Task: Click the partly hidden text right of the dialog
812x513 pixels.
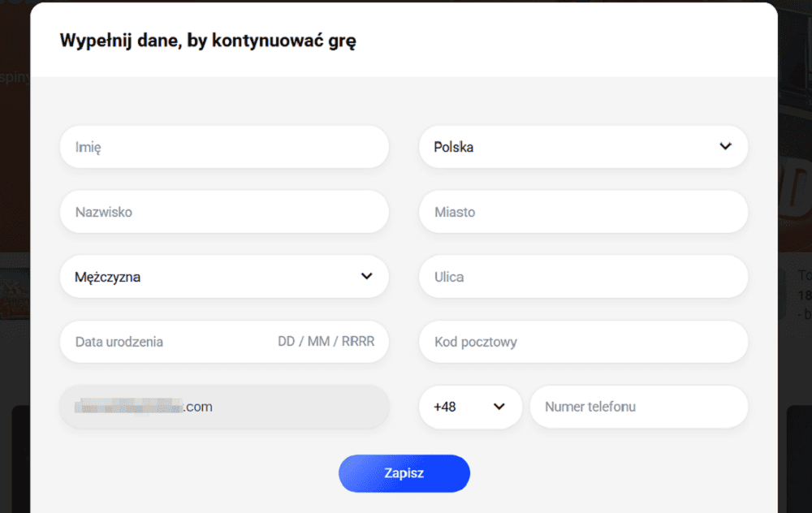Action: (x=802, y=294)
